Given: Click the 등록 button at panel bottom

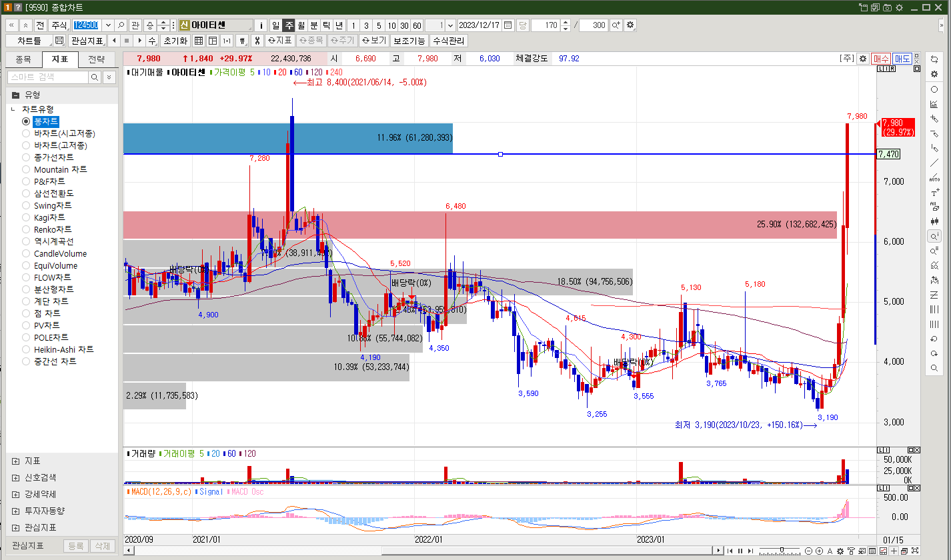Looking at the screenshot, I should 75,546.
